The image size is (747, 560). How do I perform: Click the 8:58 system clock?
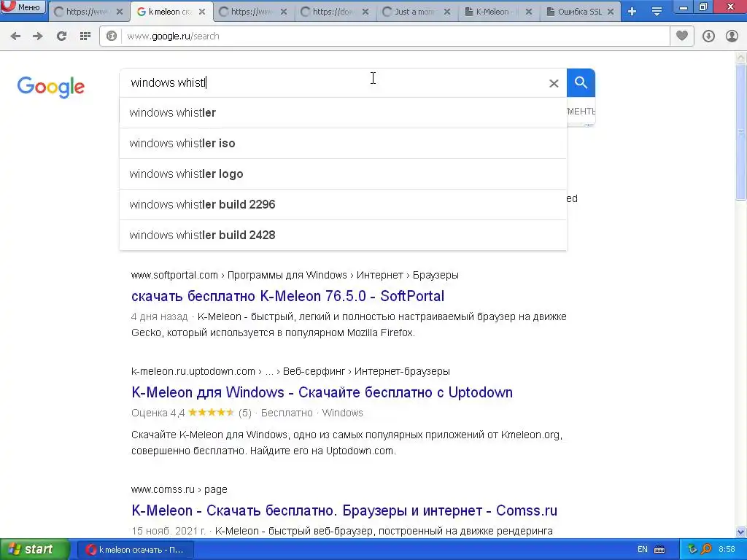[727, 550]
